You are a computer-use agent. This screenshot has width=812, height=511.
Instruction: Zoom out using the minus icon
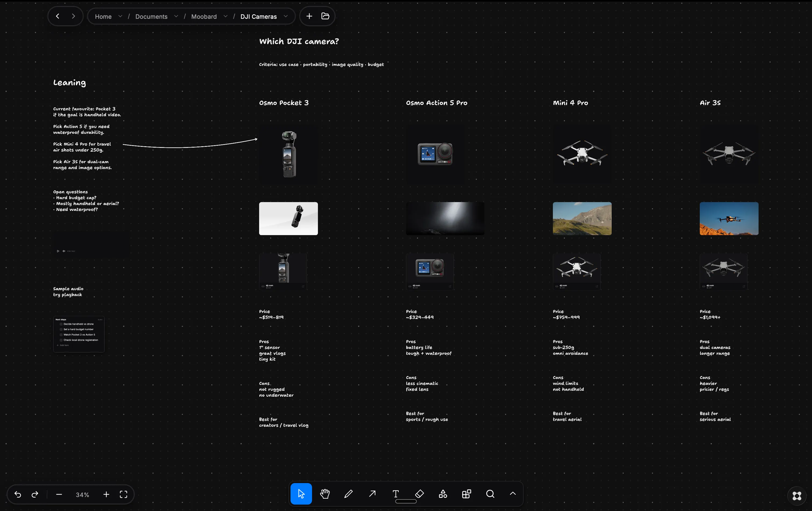(59, 494)
